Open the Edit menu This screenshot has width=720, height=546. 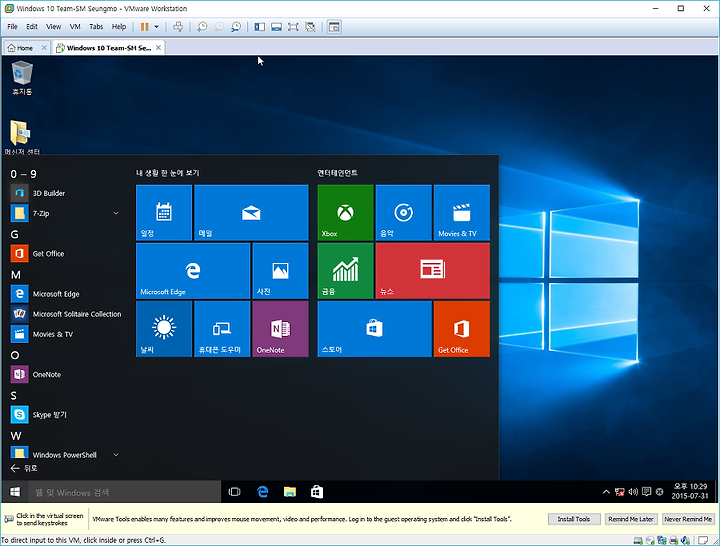tap(32, 27)
